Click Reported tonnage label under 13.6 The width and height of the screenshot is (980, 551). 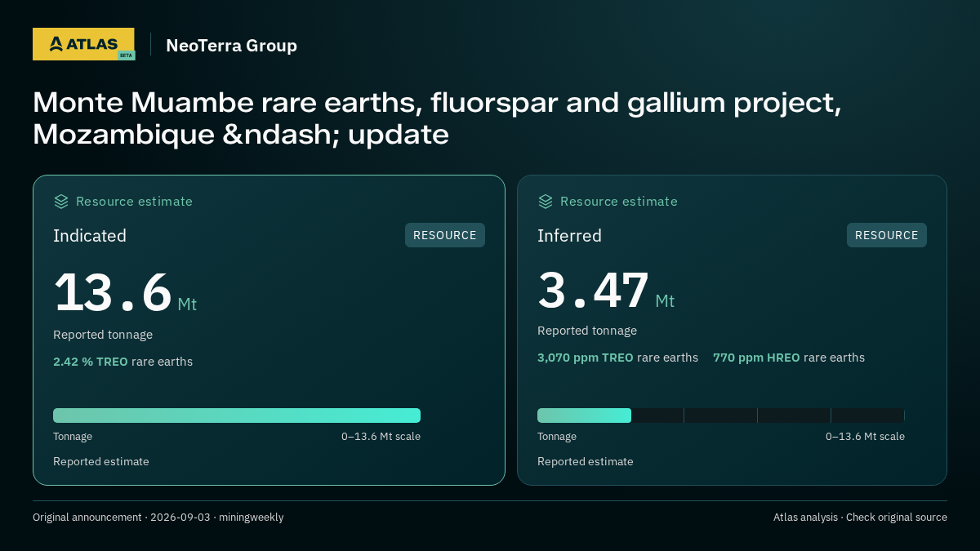tap(103, 335)
